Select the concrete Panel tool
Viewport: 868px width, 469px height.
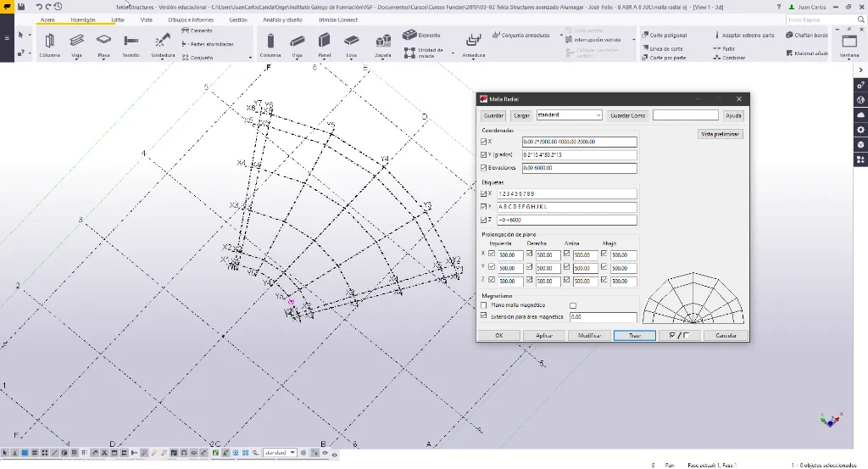click(x=325, y=45)
